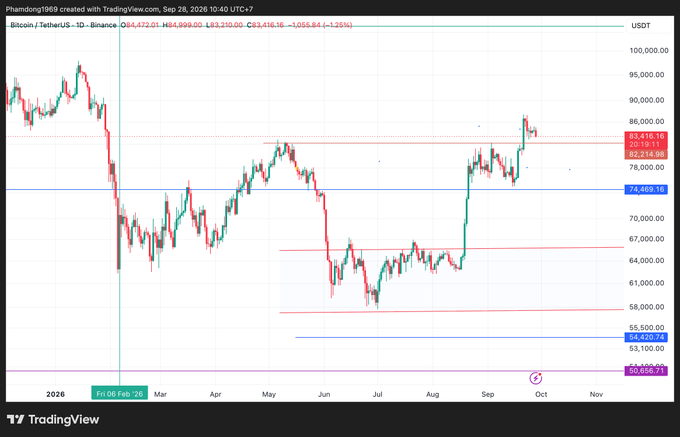Click the high value H84,999.00
Image resolution: width=680 pixels, height=437 pixels.
pos(182,25)
